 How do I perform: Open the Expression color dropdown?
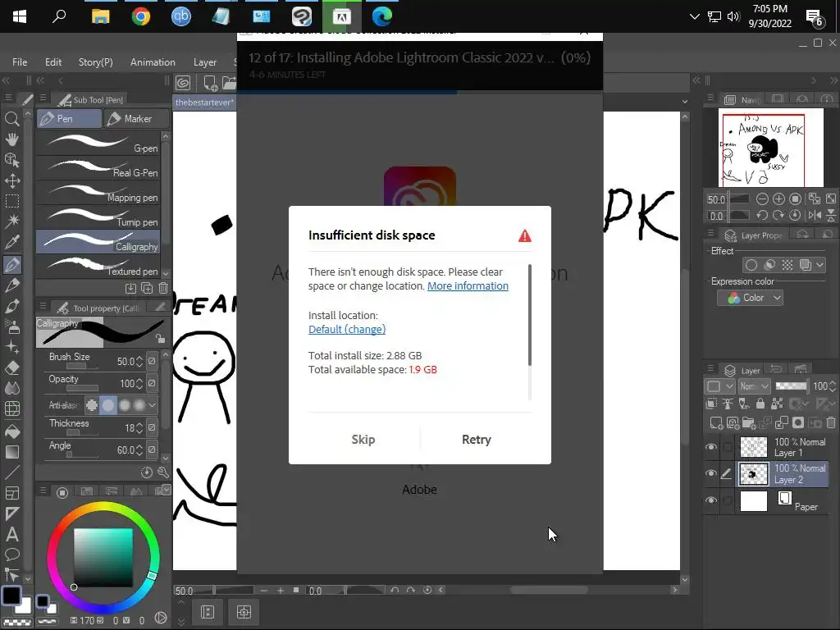pos(750,298)
